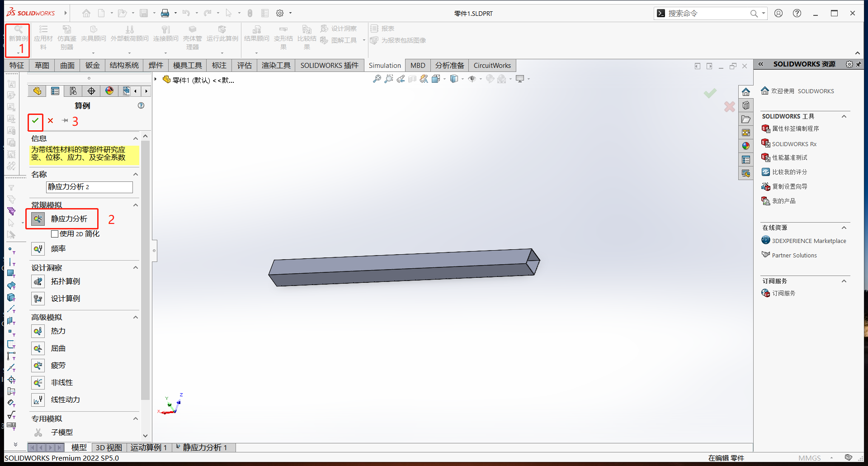868x466 pixels.
Task: Cancel the study with the red X
Action: click(51, 121)
